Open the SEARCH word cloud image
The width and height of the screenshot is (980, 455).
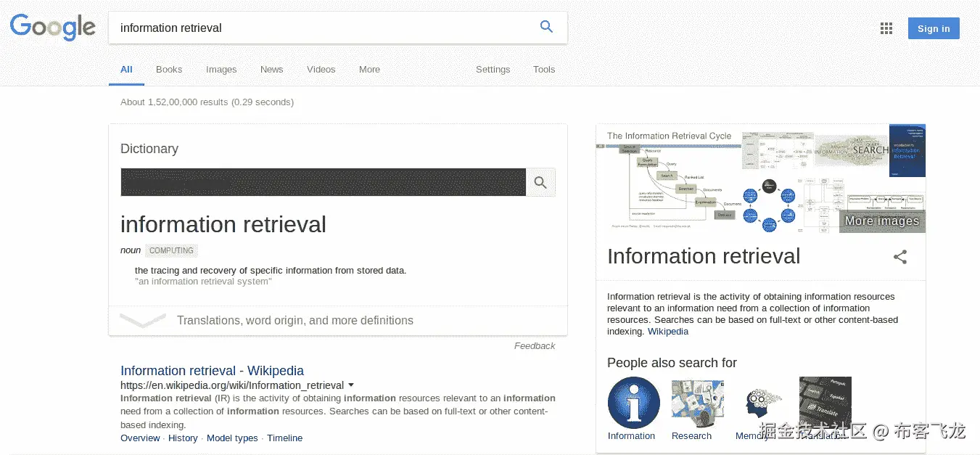(852, 150)
